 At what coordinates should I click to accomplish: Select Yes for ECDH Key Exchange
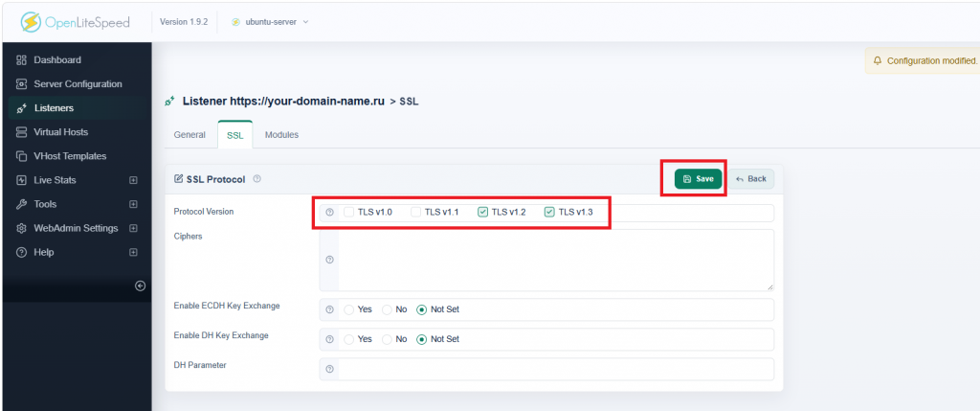[348, 309]
